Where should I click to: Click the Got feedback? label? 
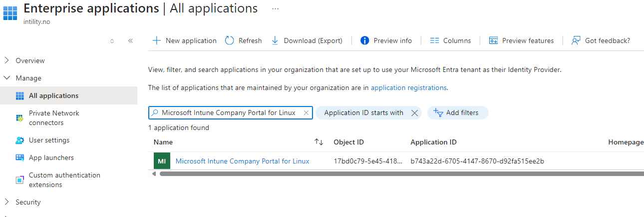[x=608, y=40]
